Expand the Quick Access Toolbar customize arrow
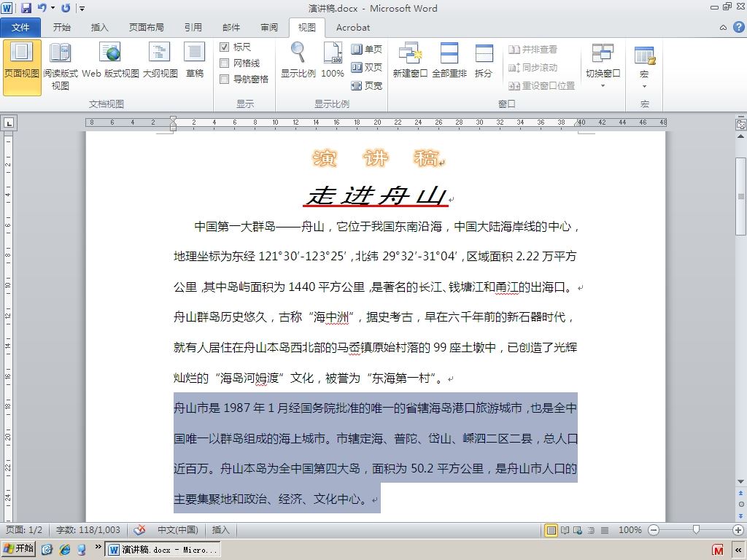747x560 pixels. [x=82, y=8]
